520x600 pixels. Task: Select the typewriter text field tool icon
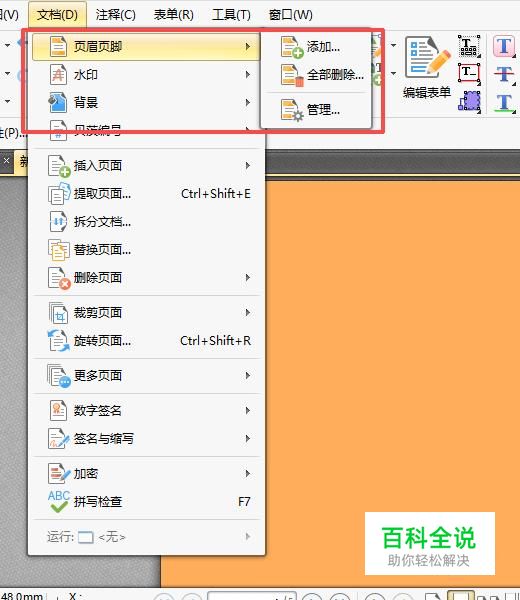point(469,46)
